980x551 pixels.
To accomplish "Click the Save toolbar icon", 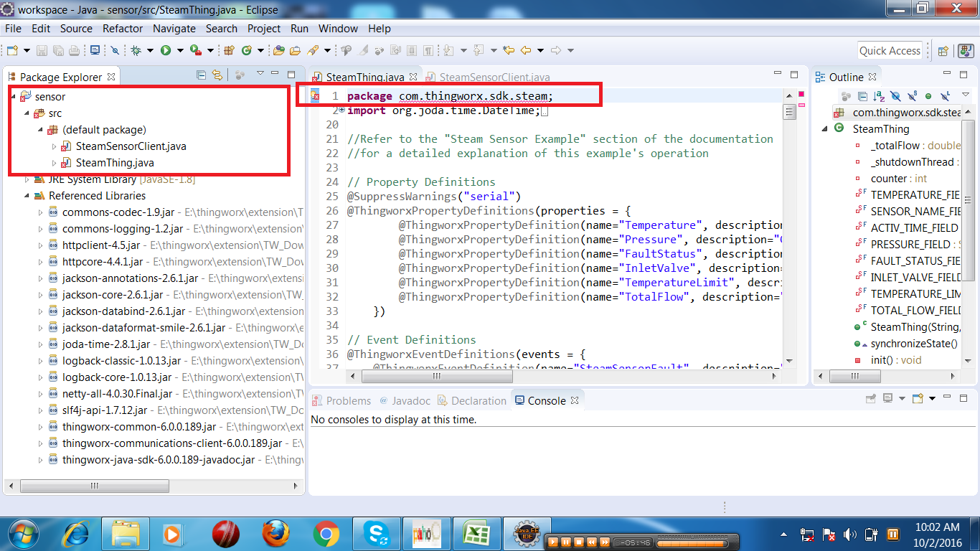I will point(42,50).
